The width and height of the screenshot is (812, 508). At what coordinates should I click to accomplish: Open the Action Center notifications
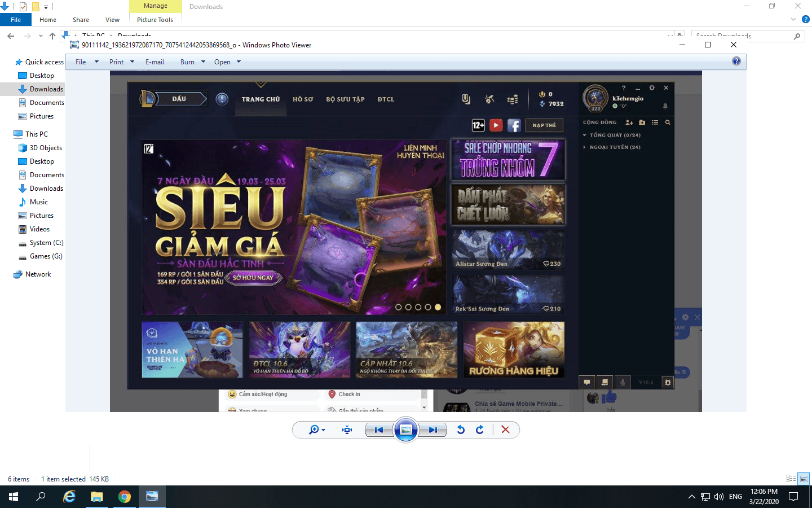pyautogui.click(x=793, y=497)
